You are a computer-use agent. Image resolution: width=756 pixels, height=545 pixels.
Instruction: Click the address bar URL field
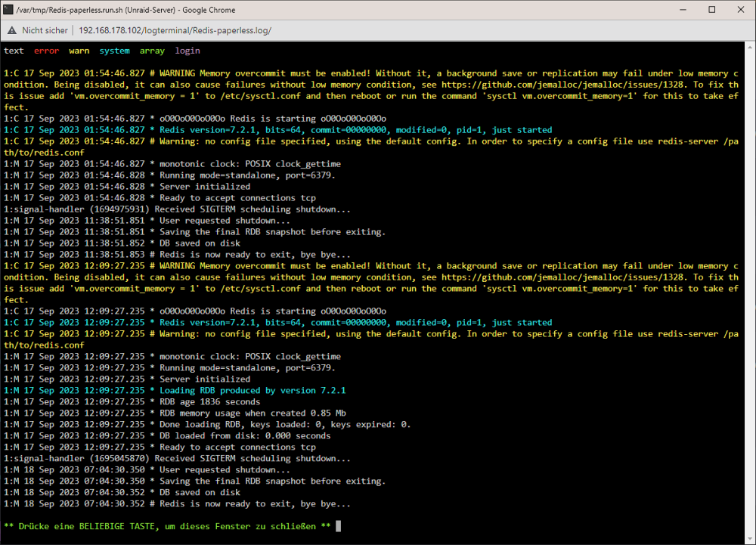[175, 30]
